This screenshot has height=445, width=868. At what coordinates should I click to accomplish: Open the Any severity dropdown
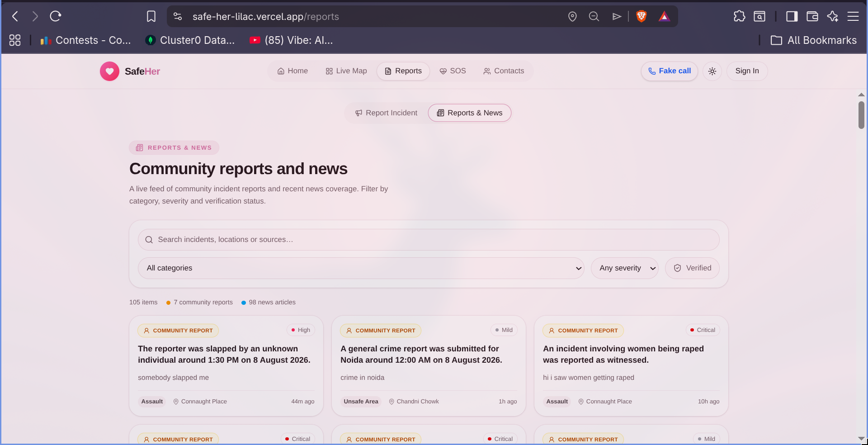pos(625,268)
